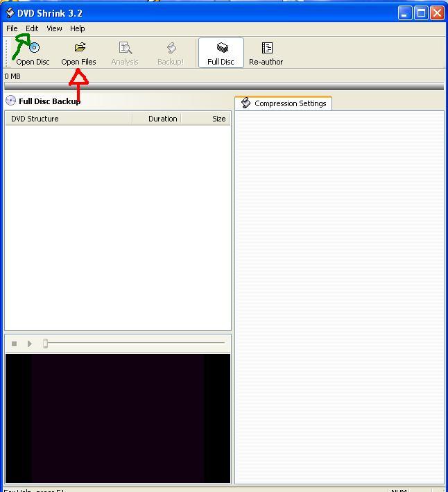Click the preview seek slider handle
448x492 pixels.
(46, 343)
